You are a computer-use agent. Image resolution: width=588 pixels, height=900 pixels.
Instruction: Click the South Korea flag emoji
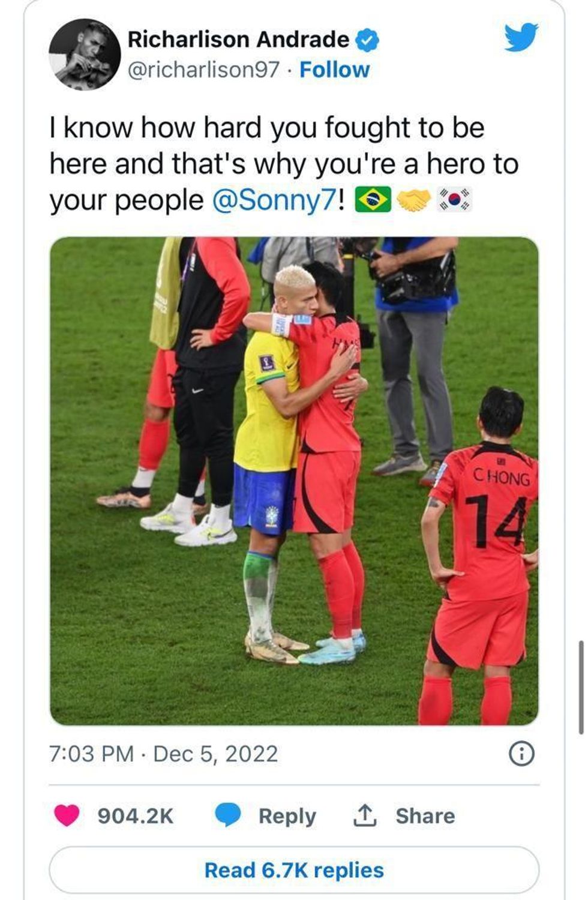[x=455, y=200]
